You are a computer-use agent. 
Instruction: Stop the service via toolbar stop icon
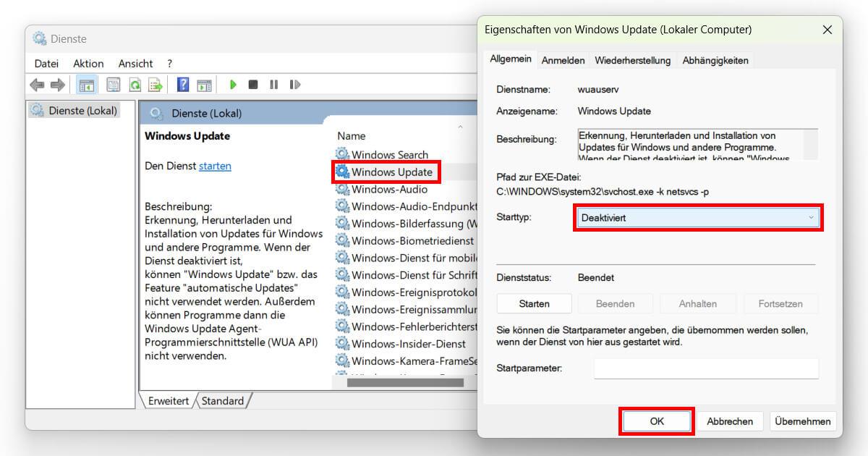tap(252, 85)
